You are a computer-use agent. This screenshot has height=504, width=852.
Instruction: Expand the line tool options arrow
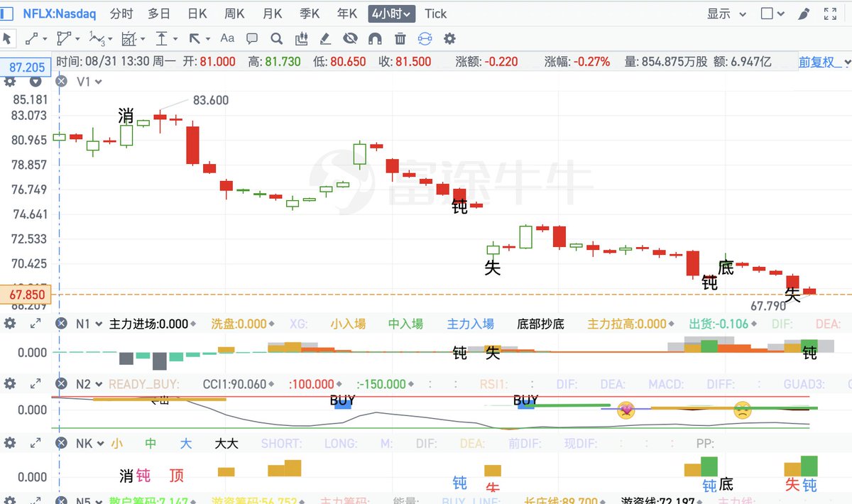point(45,39)
